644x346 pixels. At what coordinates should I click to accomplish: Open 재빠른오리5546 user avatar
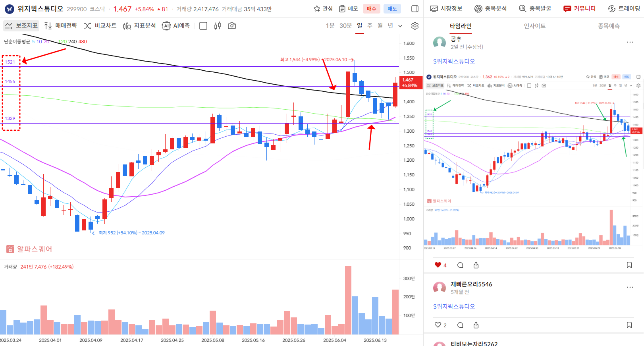click(440, 288)
